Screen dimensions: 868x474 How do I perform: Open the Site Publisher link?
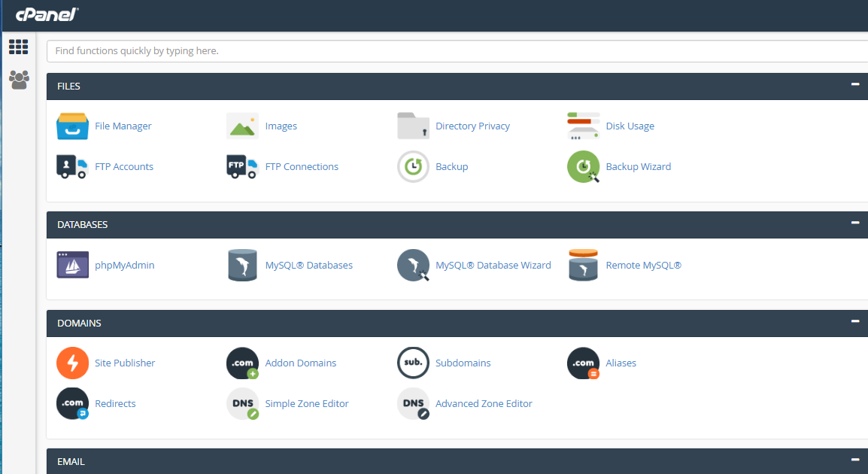(125, 363)
